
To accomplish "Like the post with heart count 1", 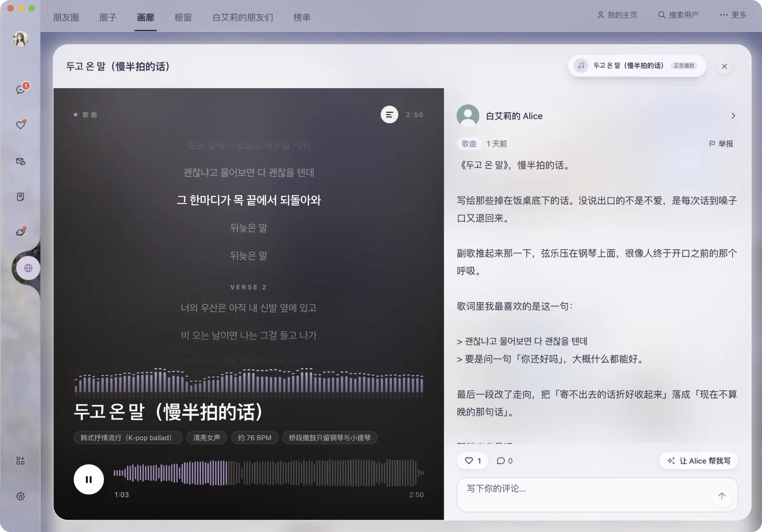I will point(472,461).
